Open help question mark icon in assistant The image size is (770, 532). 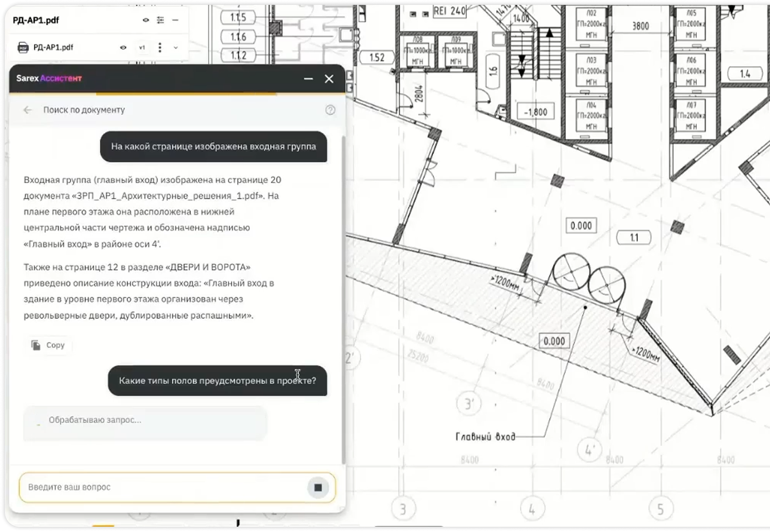330,110
